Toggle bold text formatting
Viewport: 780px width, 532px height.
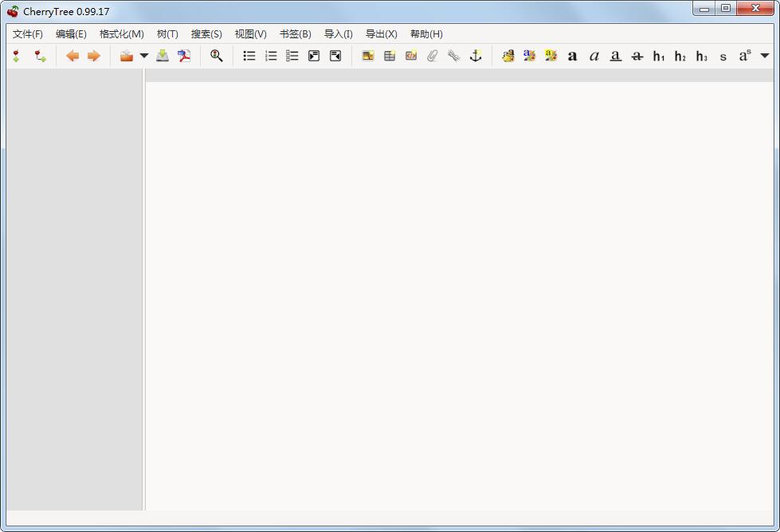572,56
